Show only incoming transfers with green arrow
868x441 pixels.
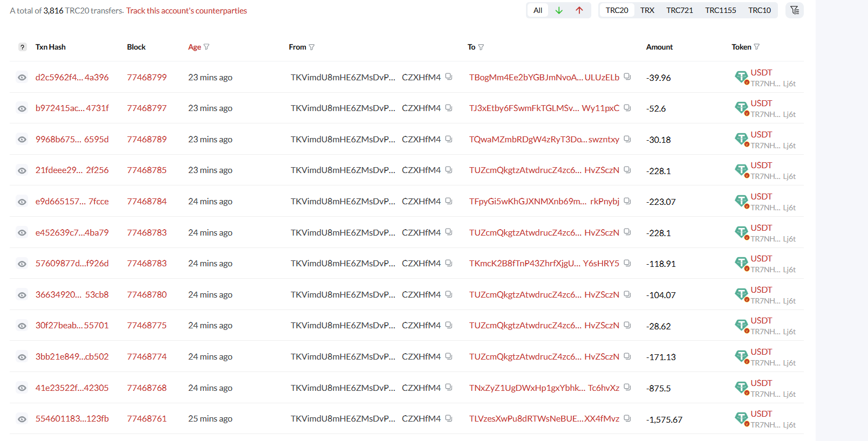[x=559, y=10]
